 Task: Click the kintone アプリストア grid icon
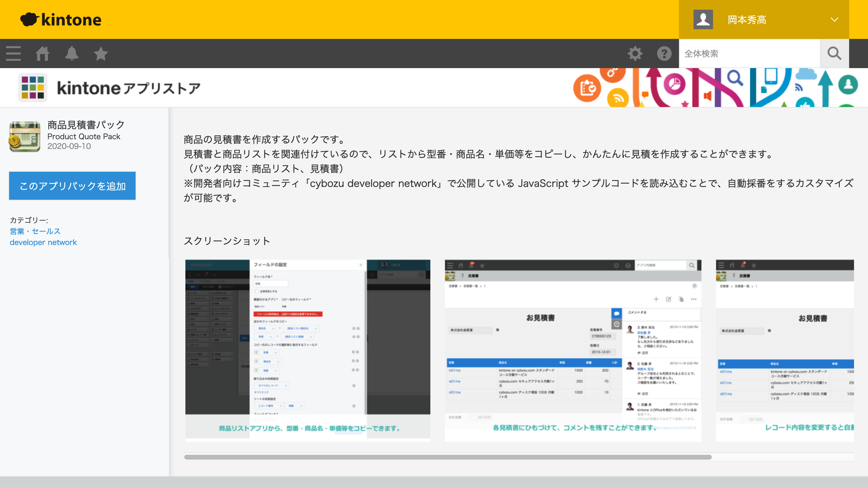33,87
